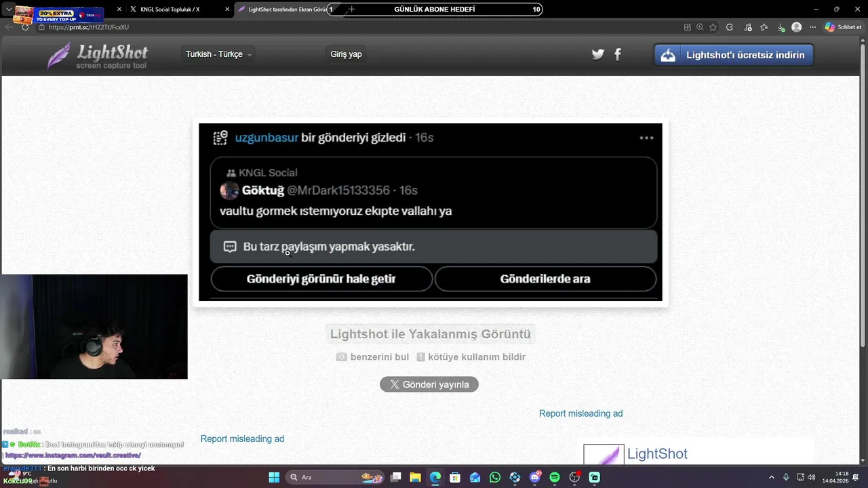Click the left "Report misleading ad" link
Viewport: 868px width, 488px height.
(x=242, y=439)
